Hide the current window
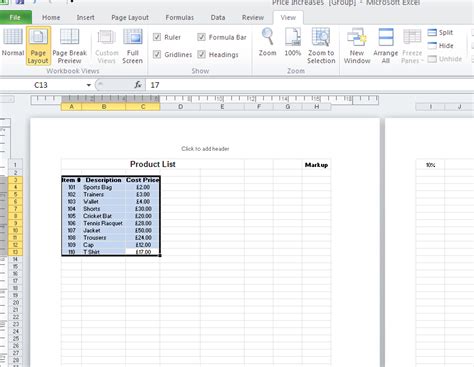Image resolution: width=474 pixels, height=367 pixels. point(440,46)
